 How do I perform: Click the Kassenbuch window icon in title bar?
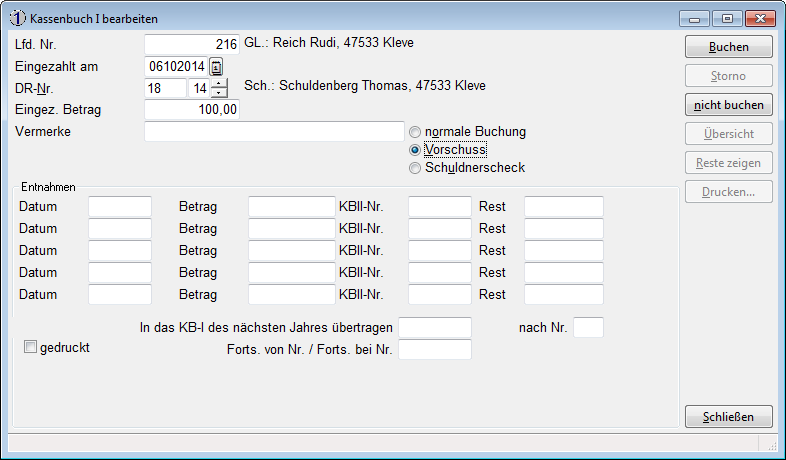pos(17,18)
